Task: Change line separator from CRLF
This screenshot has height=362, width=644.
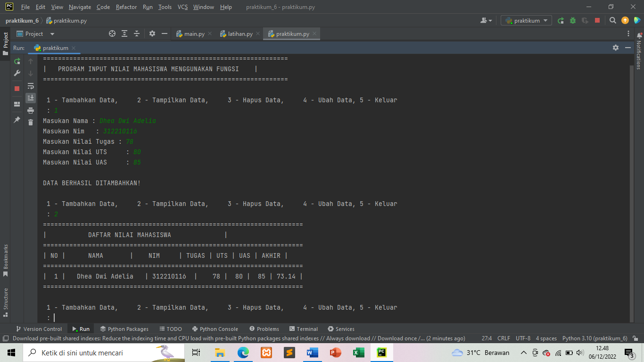Action: click(x=504, y=338)
